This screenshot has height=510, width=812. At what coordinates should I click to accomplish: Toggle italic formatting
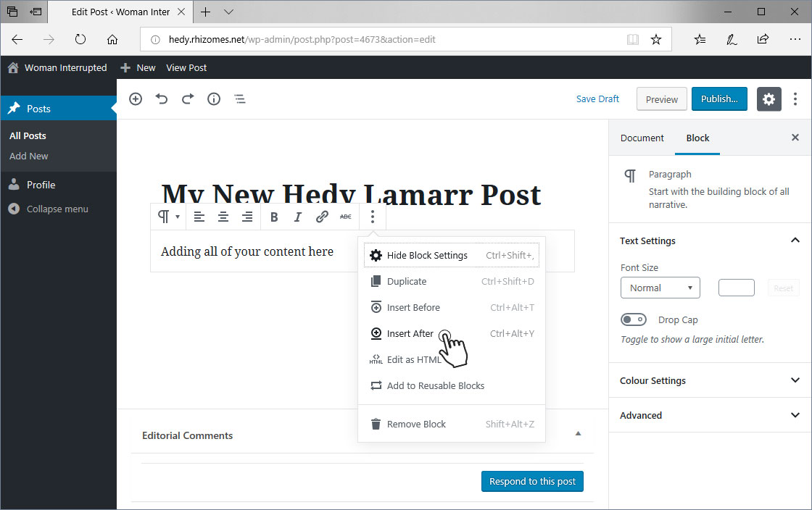point(298,217)
